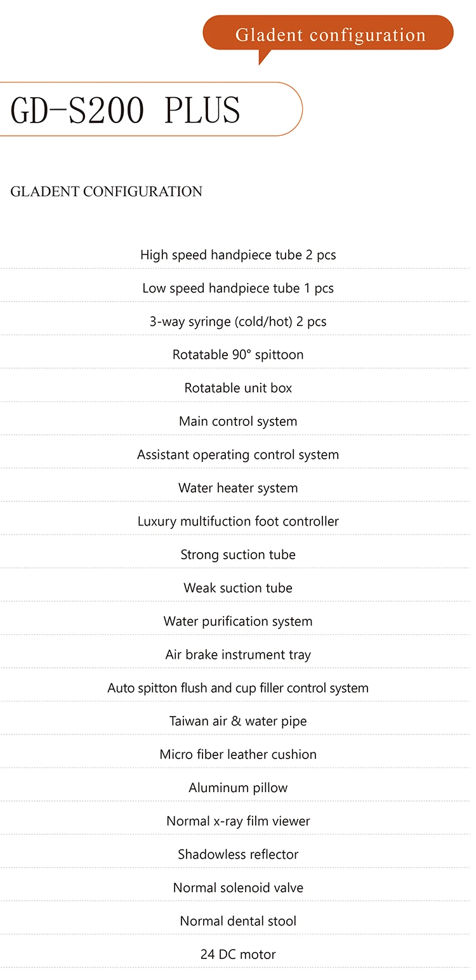The image size is (476, 980).
Task: Click the Micro fiber leather cushion entry
Action: point(238,755)
